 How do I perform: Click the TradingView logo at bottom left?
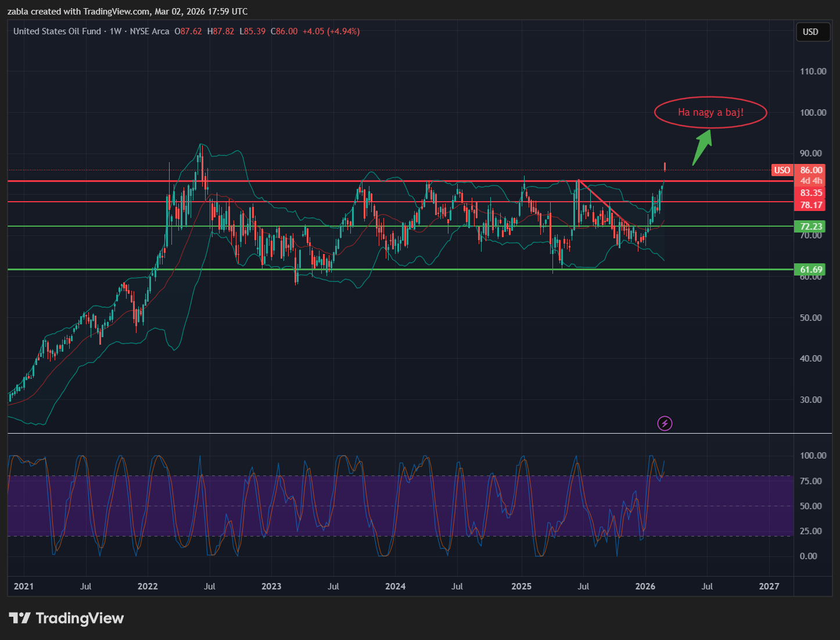(66, 618)
